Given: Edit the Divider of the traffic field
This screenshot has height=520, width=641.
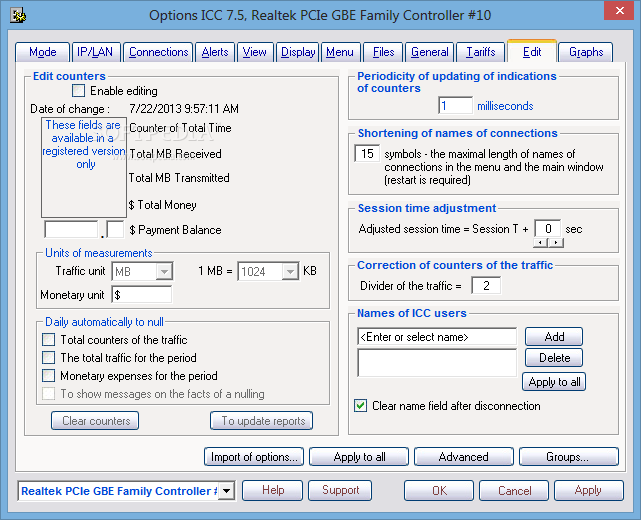Looking at the screenshot, I should click(x=486, y=285).
